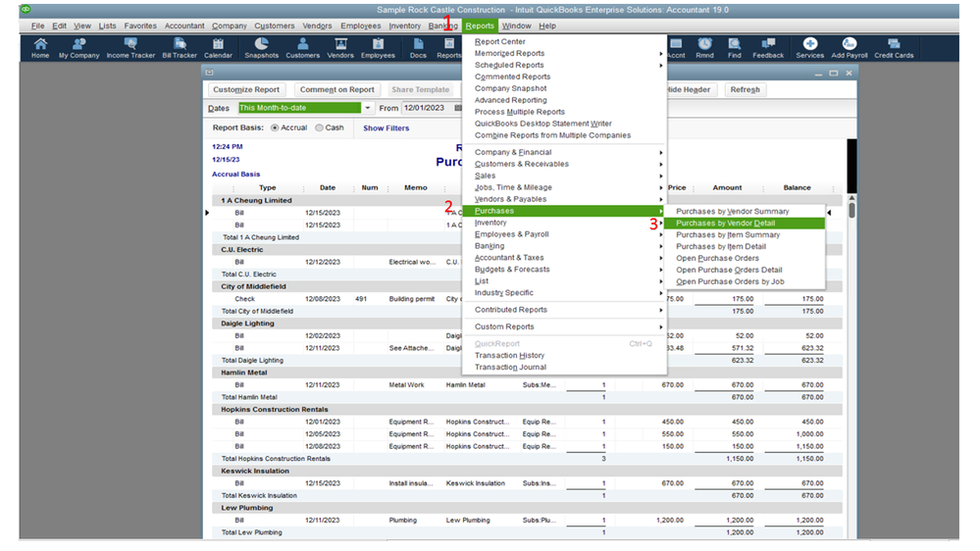Image resolution: width=980 pixels, height=551 pixels.
Task: Choose Open Purchase Orders by Job
Action: tap(744, 281)
